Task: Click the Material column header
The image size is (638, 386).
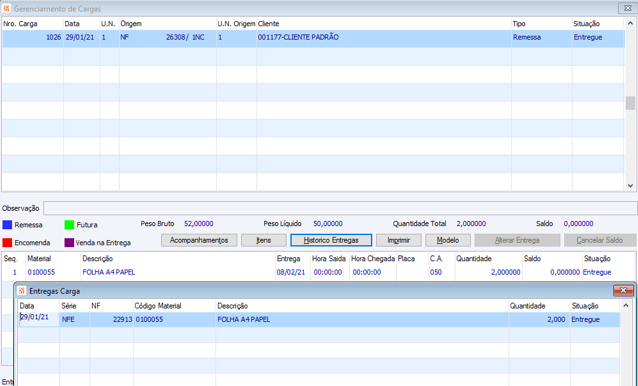Action: tap(39, 258)
